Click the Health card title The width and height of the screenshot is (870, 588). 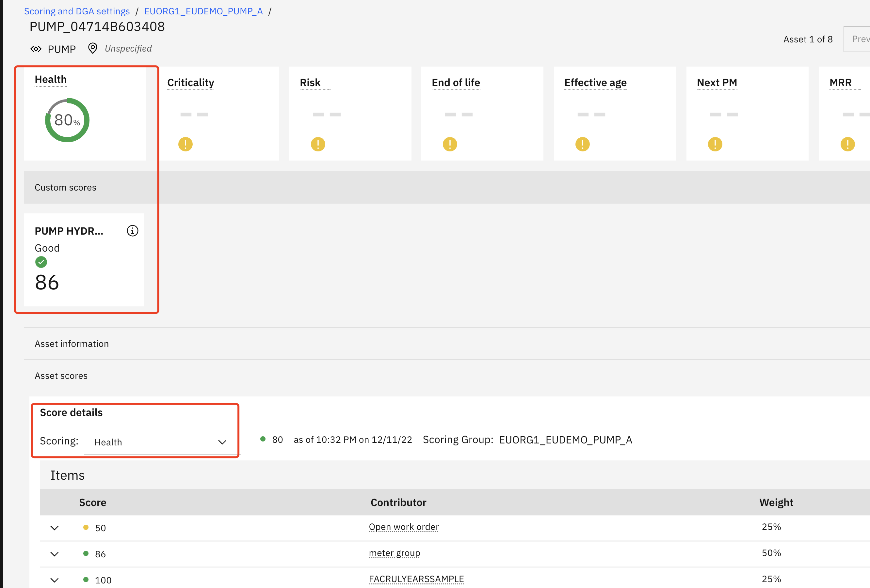coord(51,79)
